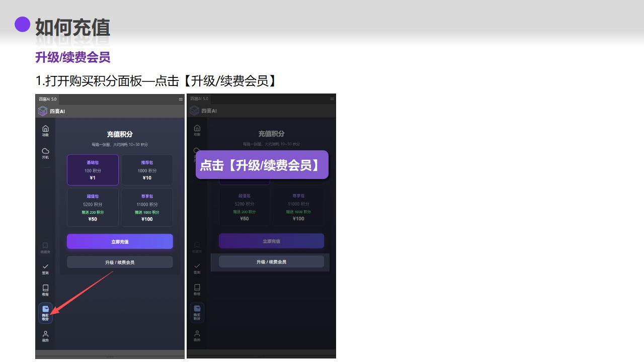Click the 签到 checkmark icon in left panel
This screenshot has height=362, width=644.
[x=45, y=268]
